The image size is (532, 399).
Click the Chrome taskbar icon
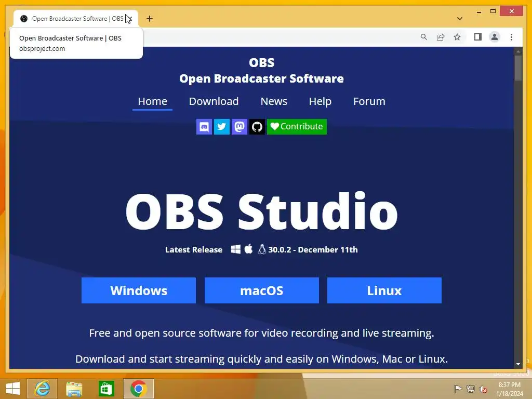(x=138, y=389)
